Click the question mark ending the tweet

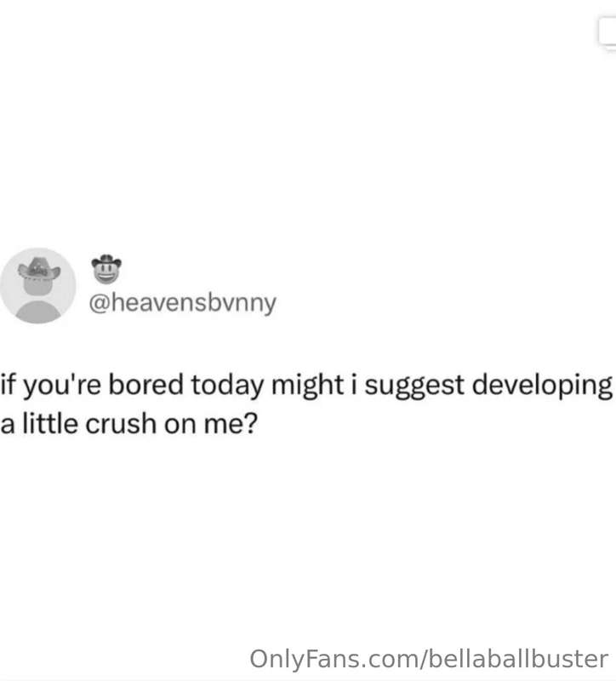pyautogui.click(x=251, y=423)
